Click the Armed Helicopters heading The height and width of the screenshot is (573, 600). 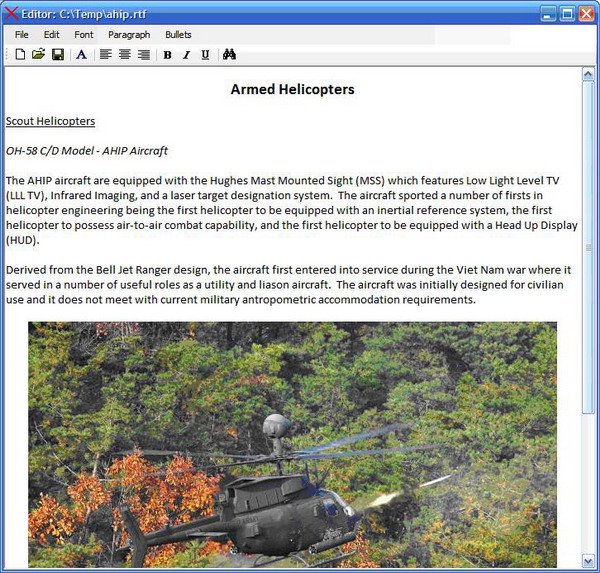[x=292, y=89]
